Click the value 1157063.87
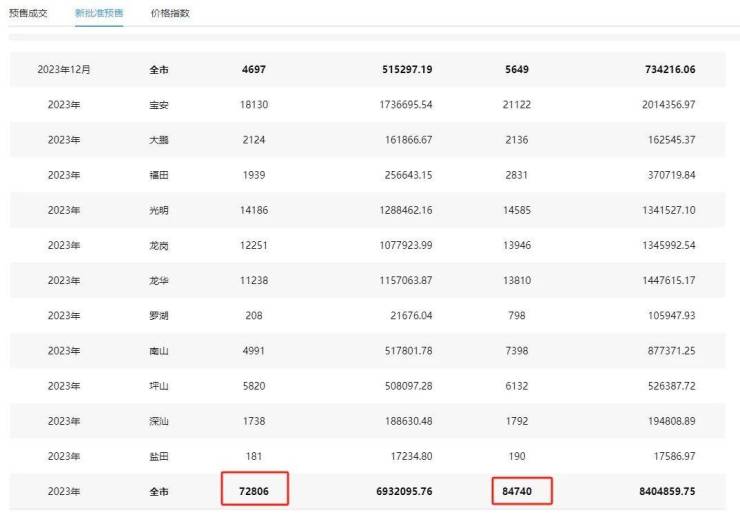Screen dimensions: 740x515 click(x=406, y=280)
